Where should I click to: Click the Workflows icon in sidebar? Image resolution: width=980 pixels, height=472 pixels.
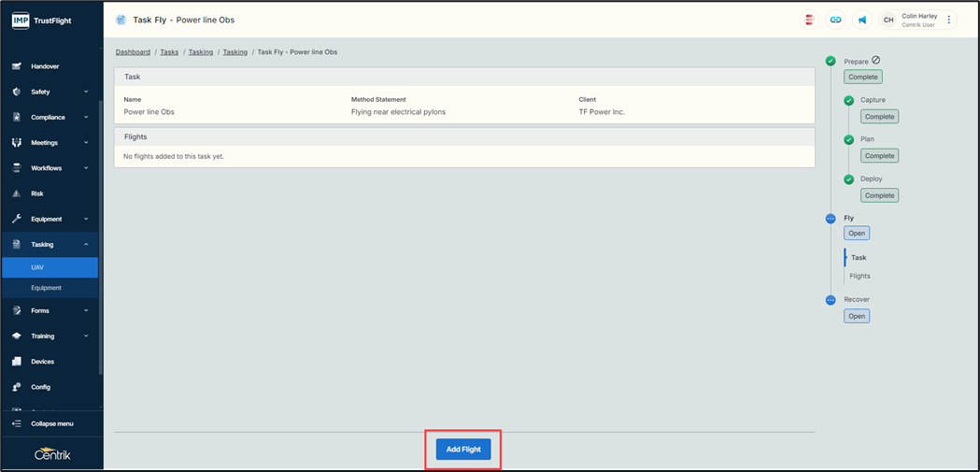coord(17,168)
